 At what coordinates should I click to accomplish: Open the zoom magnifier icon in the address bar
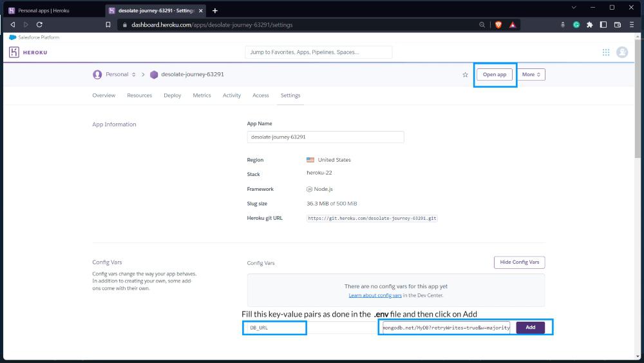482,25
